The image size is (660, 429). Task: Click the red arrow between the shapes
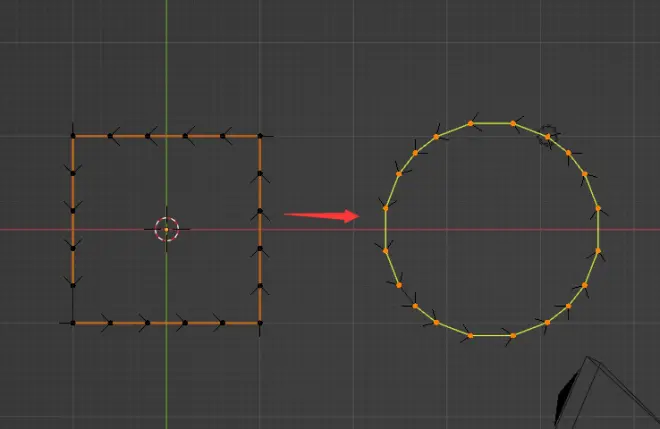(x=321, y=214)
